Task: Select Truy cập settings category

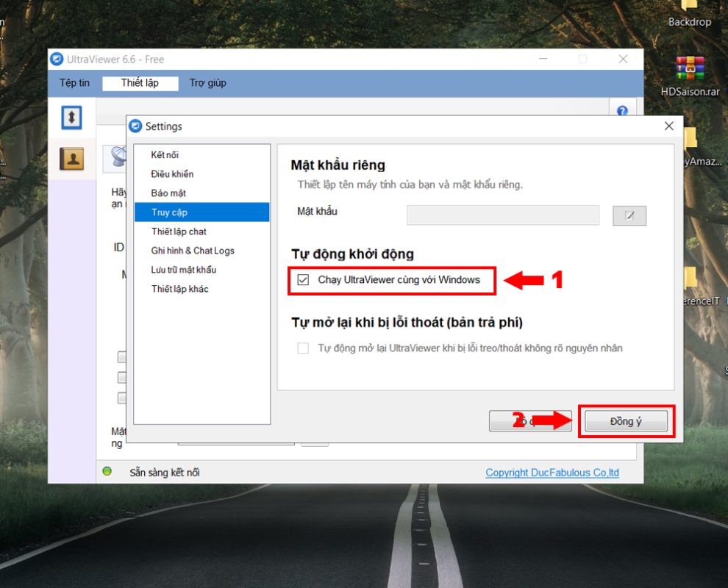Action: coord(201,212)
